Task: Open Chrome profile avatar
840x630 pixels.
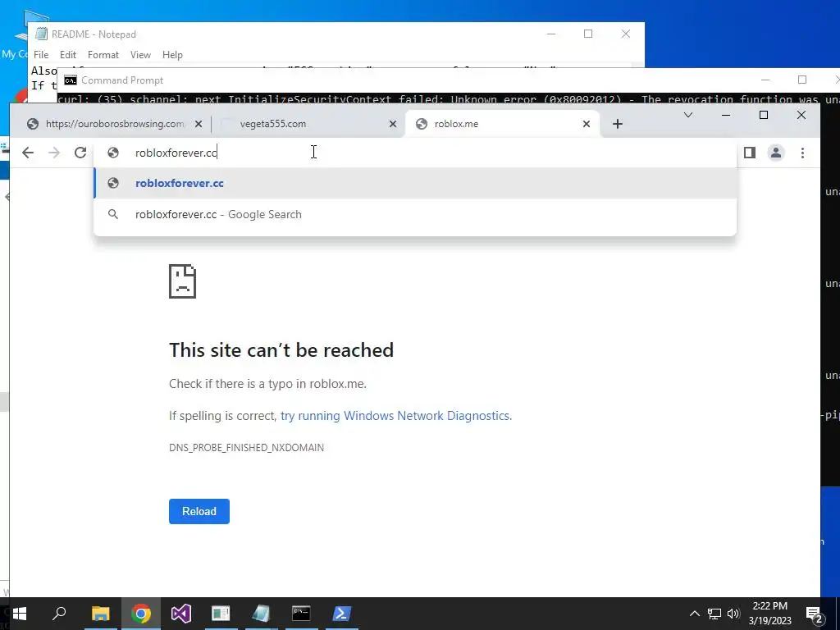Action: (x=776, y=153)
